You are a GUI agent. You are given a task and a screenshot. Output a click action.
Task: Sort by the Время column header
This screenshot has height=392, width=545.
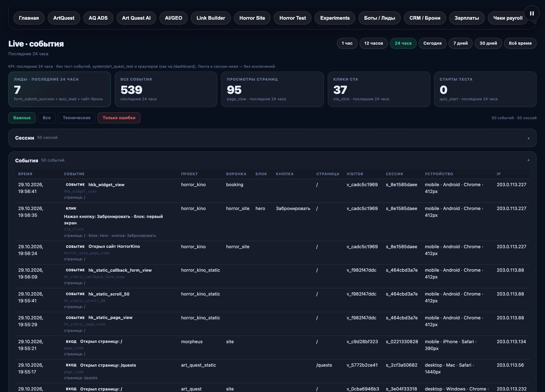[x=25, y=174]
